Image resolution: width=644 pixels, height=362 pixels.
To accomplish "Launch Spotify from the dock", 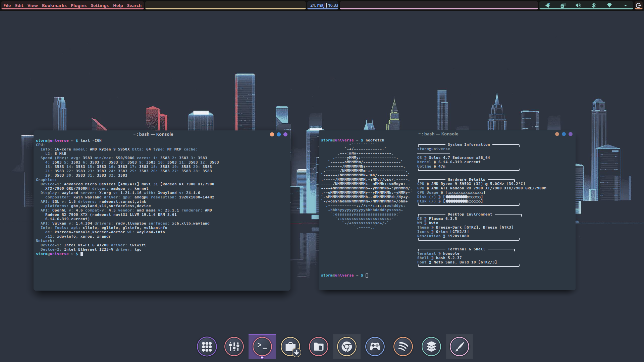I will pos(403,347).
